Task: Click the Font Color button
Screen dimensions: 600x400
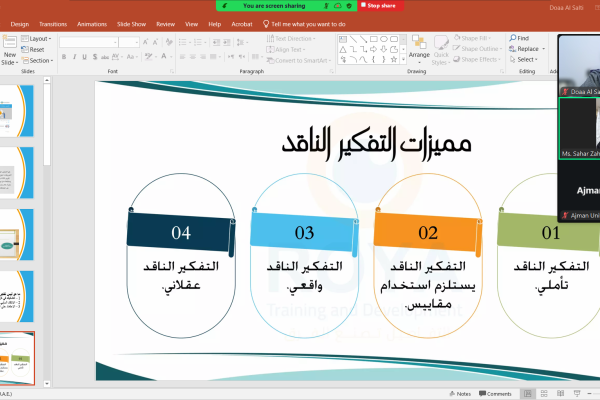Action: click(165, 57)
